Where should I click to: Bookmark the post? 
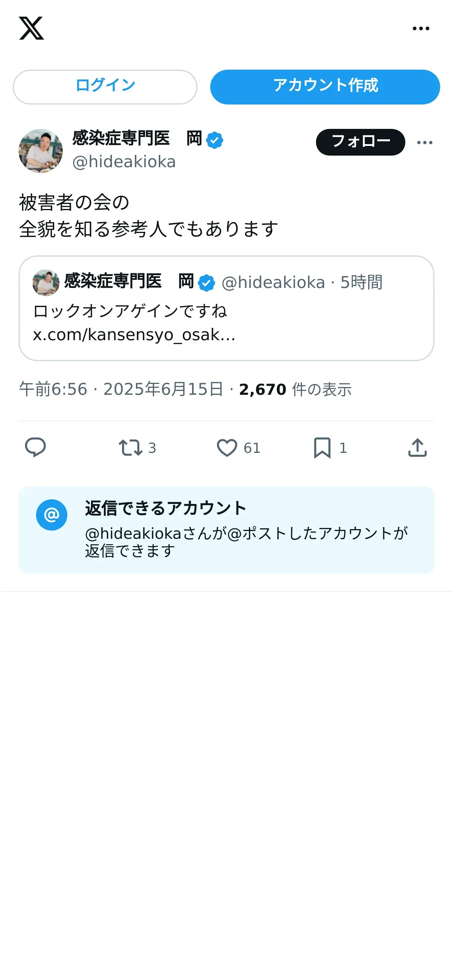click(322, 447)
